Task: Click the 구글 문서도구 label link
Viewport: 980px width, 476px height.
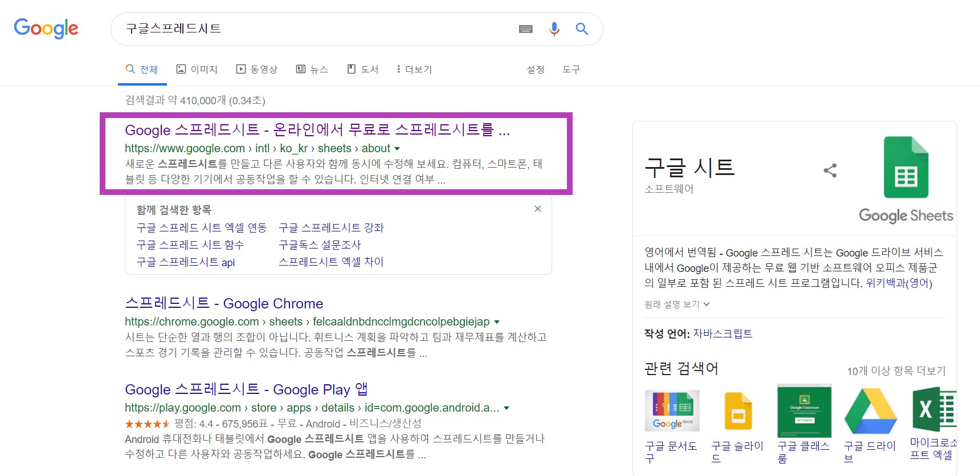Action: (671, 452)
